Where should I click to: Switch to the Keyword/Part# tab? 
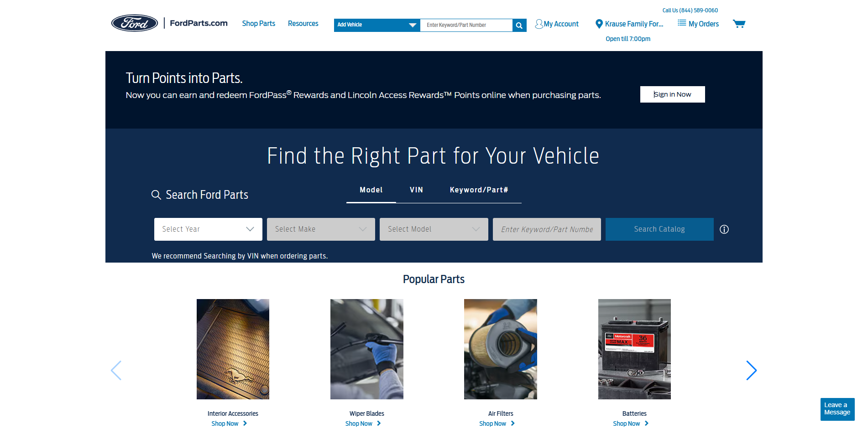[x=479, y=190]
